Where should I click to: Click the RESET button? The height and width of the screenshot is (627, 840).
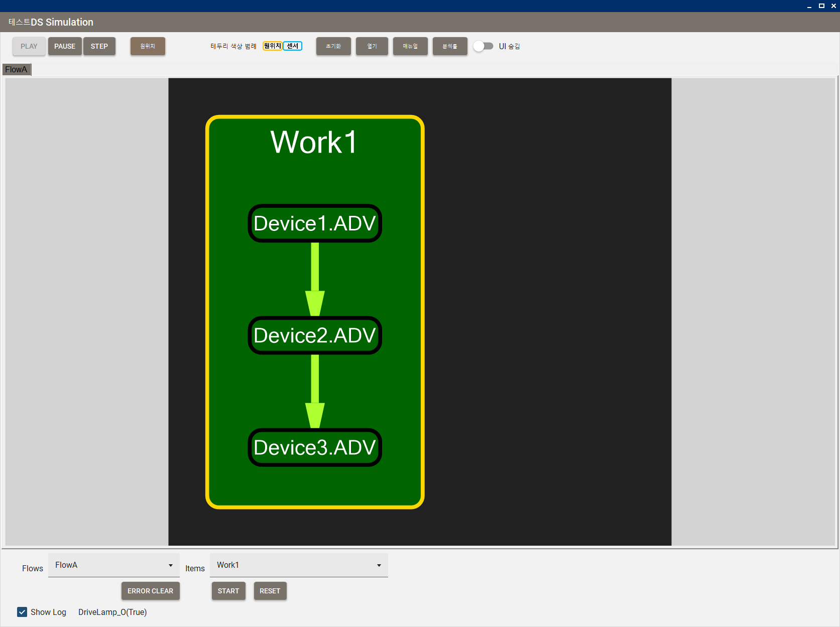[x=270, y=591]
